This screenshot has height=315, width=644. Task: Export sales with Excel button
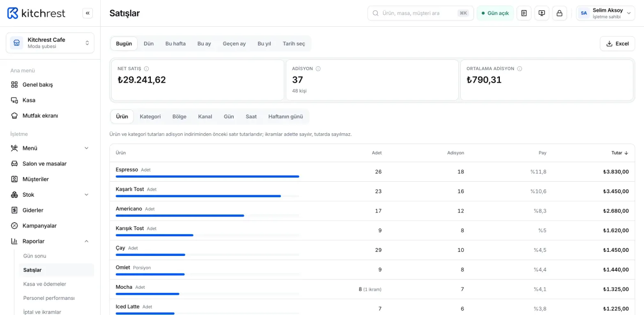click(617, 43)
